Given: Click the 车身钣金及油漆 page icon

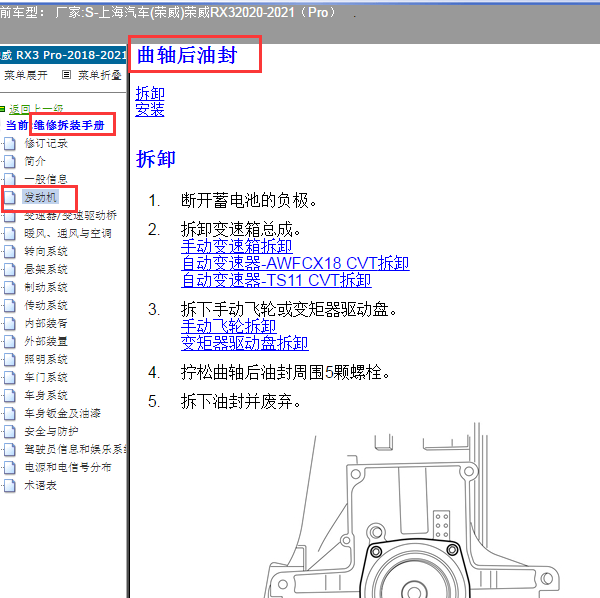Looking at the screenshot, I should 10,414.
